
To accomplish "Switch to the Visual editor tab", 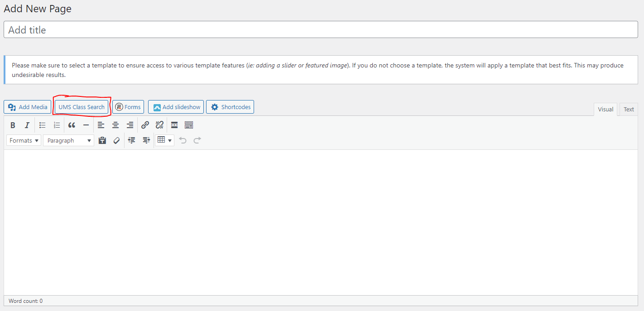I will click(605, 110).
